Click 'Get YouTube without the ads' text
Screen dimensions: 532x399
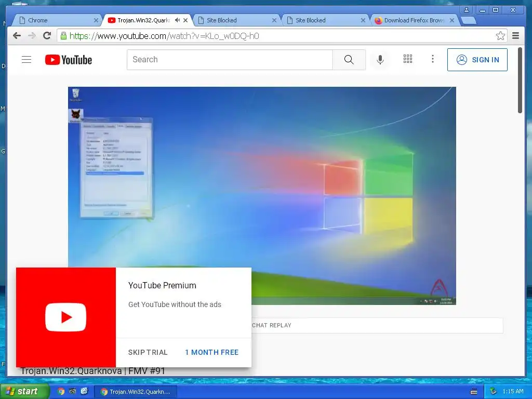pyautogui.click(x=175, y=304)
